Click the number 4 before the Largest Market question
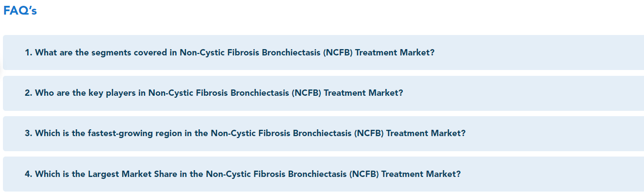 click(x=28, y=174)
